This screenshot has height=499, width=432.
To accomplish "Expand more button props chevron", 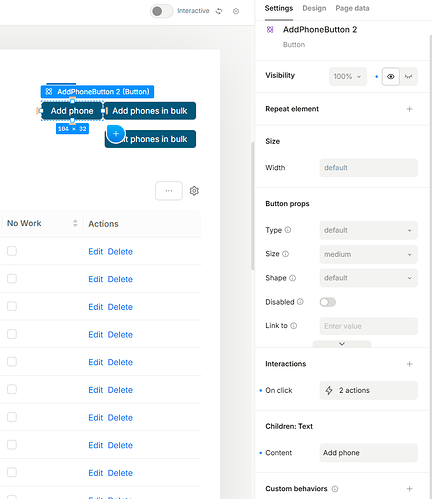I will coord(342,344).
